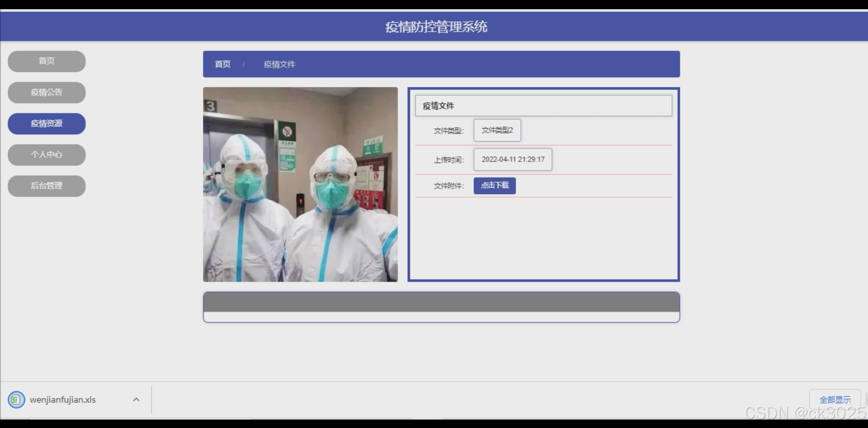Click the 文件类型2 value field
Viewport: 868px width, 428px height.
(497, 130)
